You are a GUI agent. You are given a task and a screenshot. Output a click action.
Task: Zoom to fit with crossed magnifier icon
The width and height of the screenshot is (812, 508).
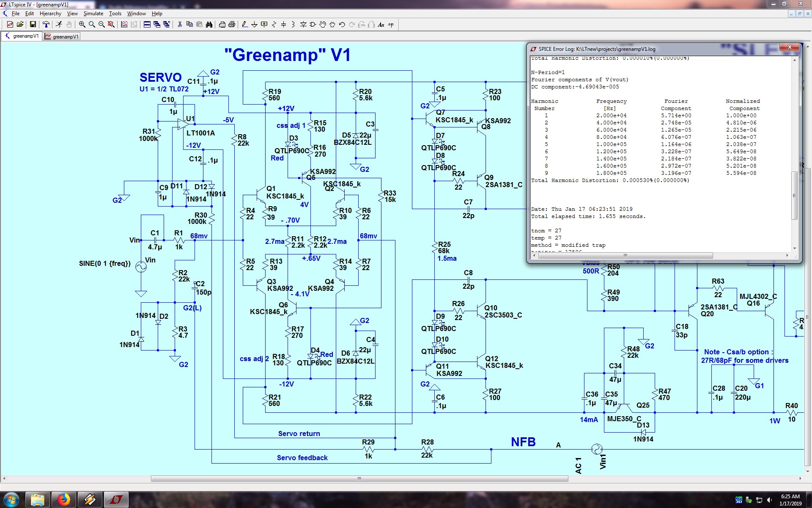tap(111, 25)
